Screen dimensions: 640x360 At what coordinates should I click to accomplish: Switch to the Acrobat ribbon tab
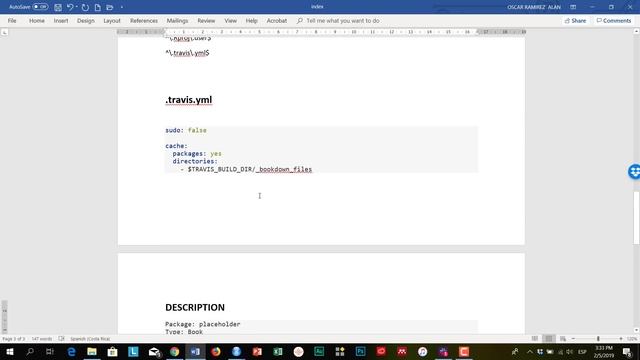click(277, 20)
